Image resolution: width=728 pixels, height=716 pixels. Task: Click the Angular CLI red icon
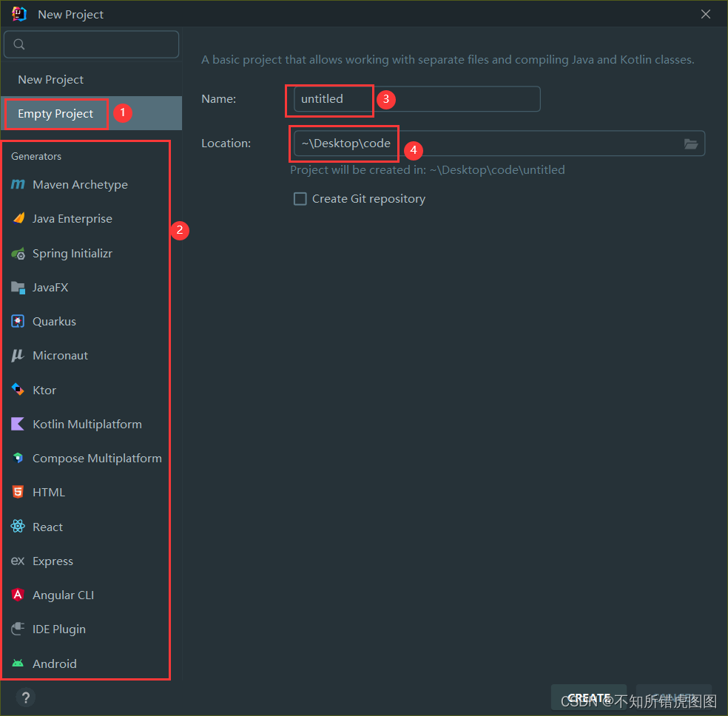[x=18, y=595]
